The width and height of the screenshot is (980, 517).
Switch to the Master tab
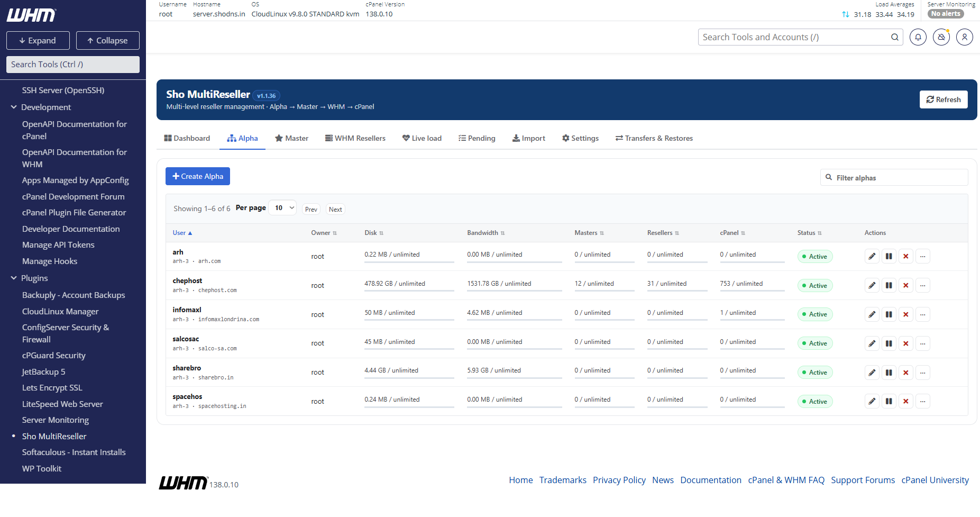(x=291, y=138)
